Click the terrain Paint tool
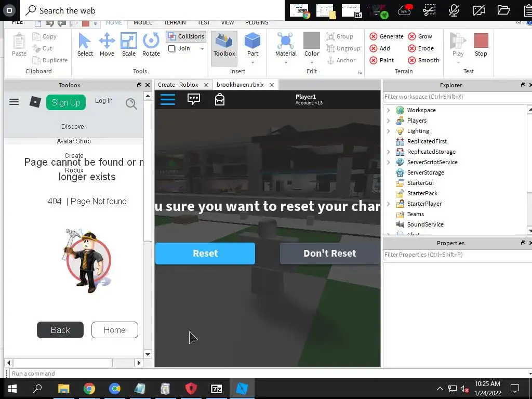The height and width of the screenshot is (399, 532). (x=382, y=60)
